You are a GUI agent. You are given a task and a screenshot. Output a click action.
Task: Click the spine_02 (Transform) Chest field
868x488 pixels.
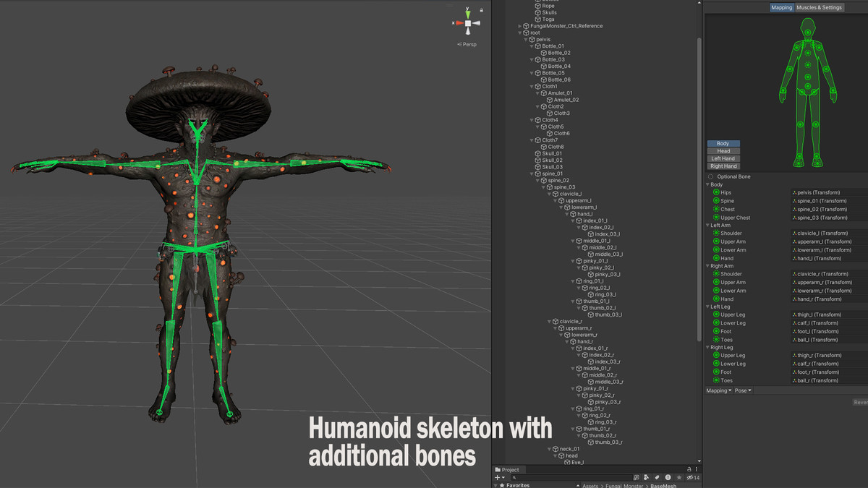pos(830,209)
